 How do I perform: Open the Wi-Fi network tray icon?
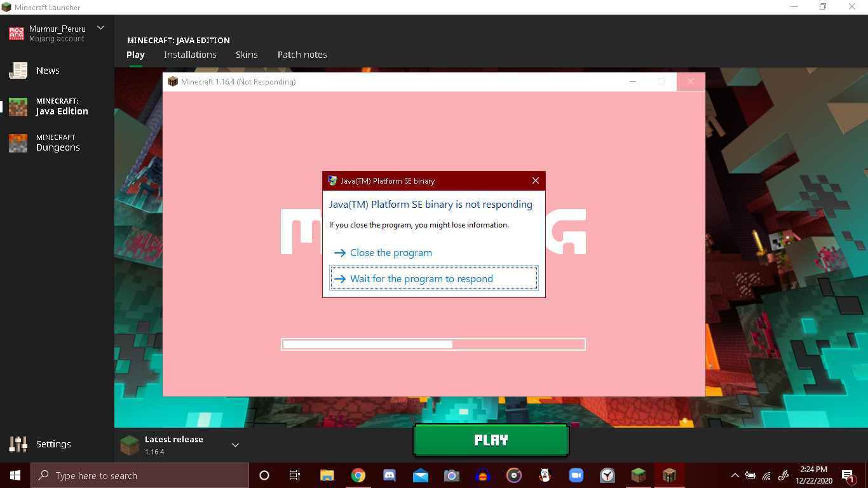(x=767, y=475)
